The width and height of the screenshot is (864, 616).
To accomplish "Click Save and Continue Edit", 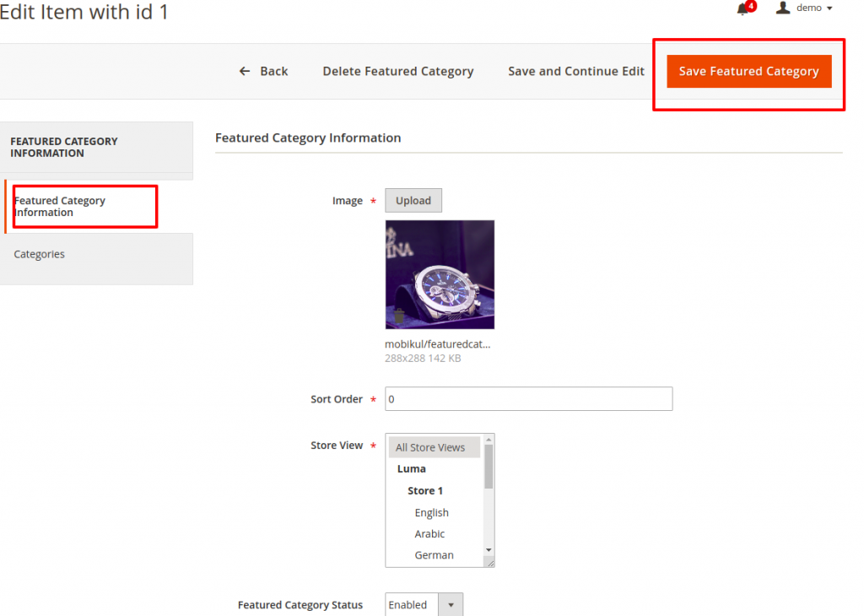I will coord(575,72).
